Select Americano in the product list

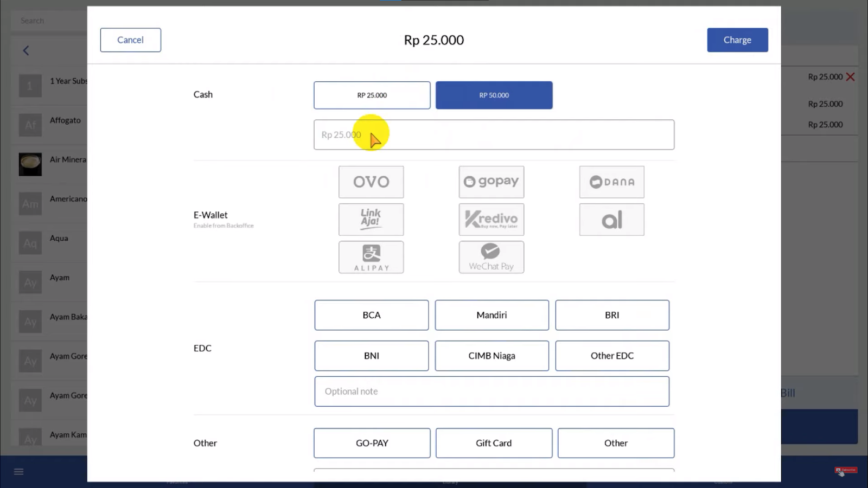(x=49, y=203)
